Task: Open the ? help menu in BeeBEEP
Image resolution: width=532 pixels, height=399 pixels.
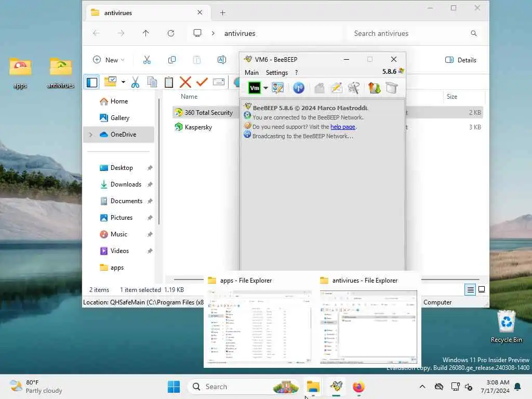Action: 296,72
